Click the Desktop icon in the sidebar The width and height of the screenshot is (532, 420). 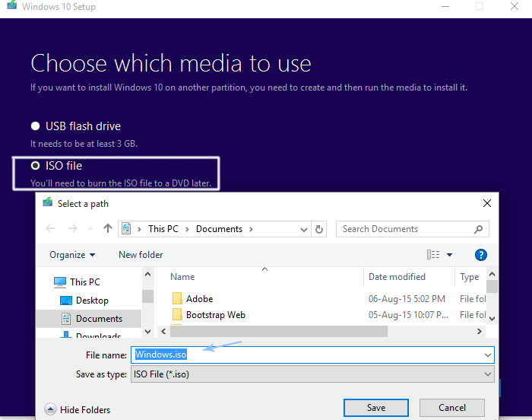click(66, 301)
